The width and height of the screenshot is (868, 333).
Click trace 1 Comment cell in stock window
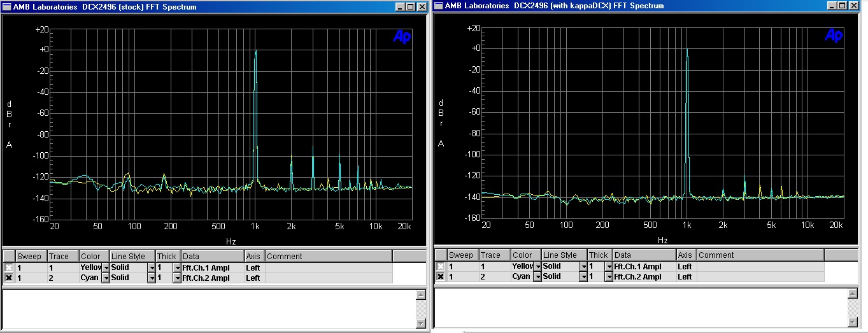329,267
